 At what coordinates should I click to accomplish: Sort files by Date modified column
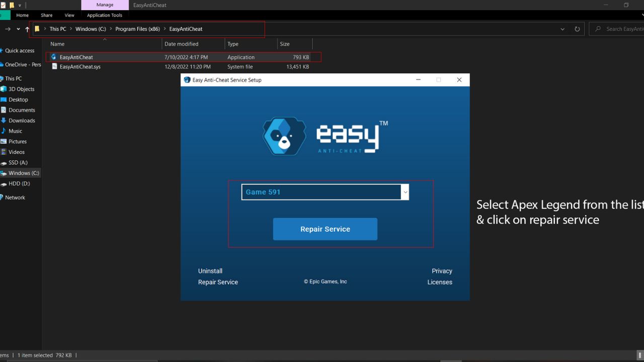[x=182, y=44]
